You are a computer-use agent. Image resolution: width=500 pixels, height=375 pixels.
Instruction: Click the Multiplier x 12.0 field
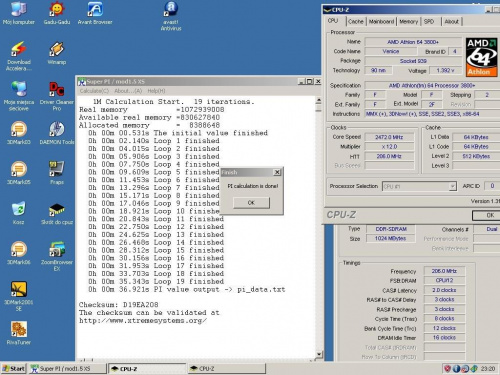pos(389,147)
